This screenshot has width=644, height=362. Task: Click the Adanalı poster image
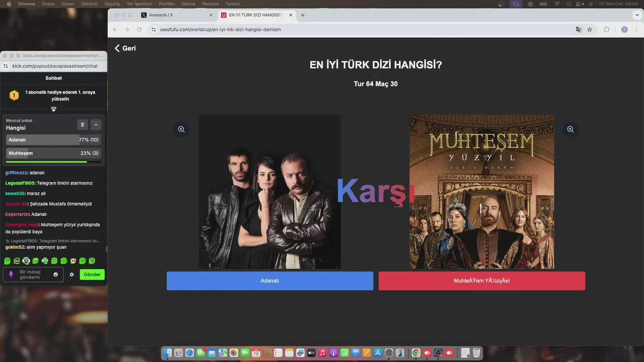click(270, 192)
